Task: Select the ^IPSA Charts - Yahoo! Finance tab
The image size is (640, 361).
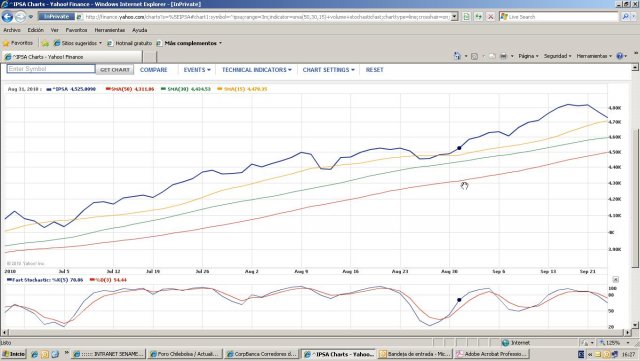Action: point(72,57)
